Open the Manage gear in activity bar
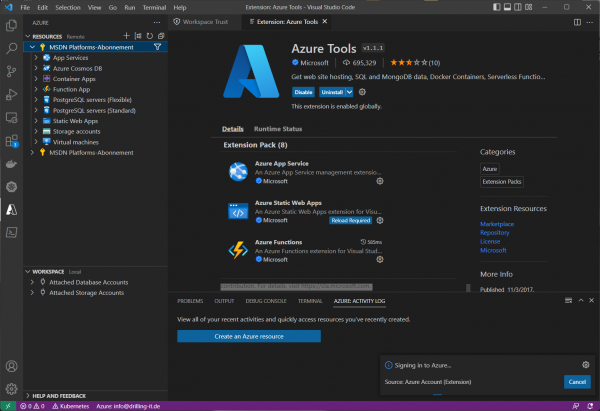Screen dimensions: 600x411 pos(11,389)
